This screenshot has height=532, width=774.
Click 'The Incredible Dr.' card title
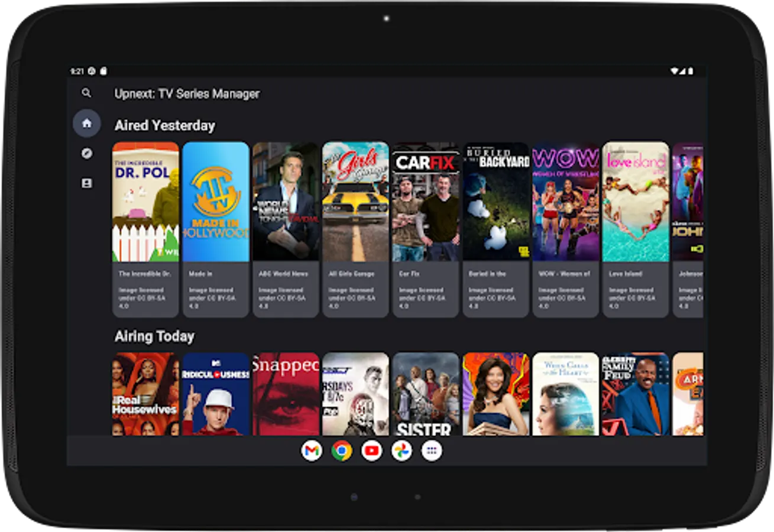[145, 274]
